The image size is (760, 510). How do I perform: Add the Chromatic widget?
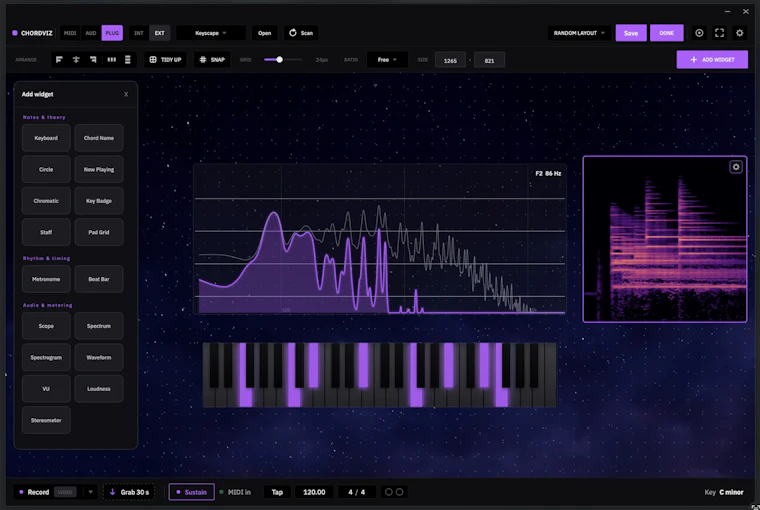tap(46, 201)
